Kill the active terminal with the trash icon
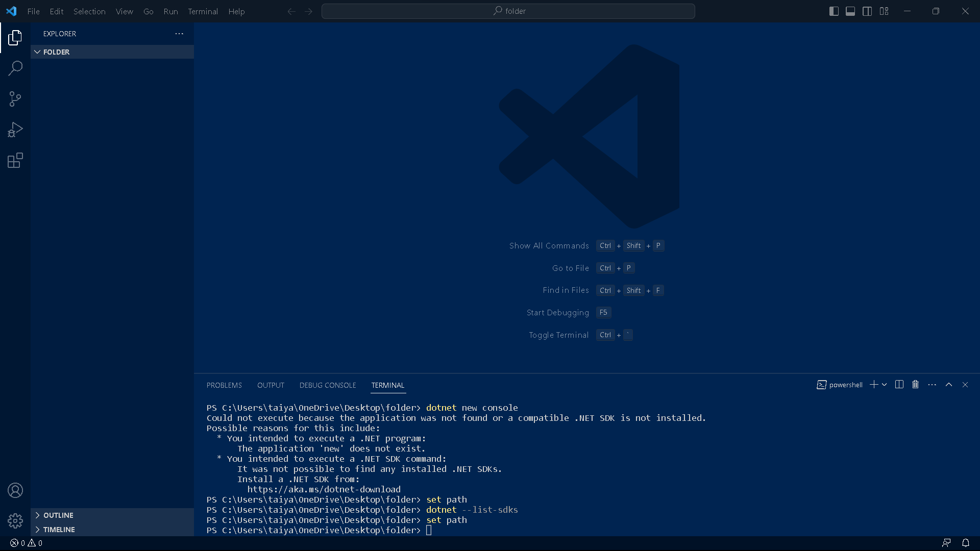The width and height of the screenshot is (980, 551). tap(915, 384)
